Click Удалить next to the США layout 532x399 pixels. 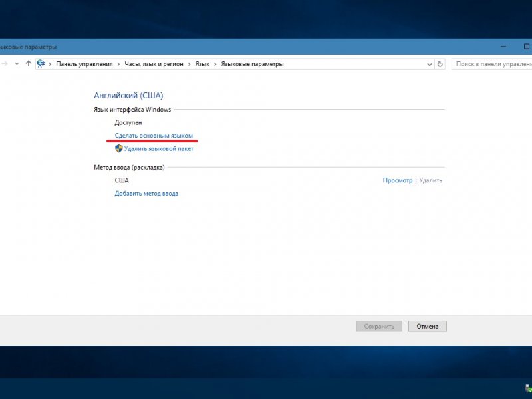pos(430,180)
